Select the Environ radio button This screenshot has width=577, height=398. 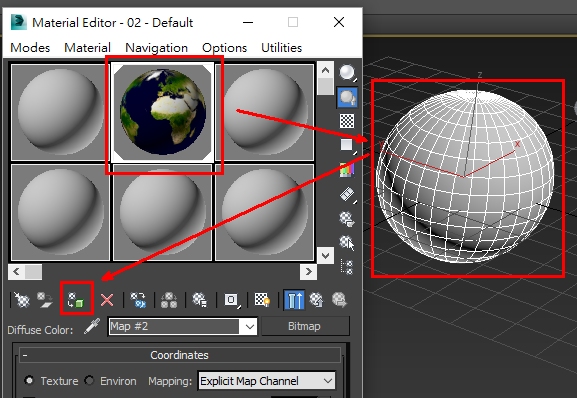[x=89, y=380]
